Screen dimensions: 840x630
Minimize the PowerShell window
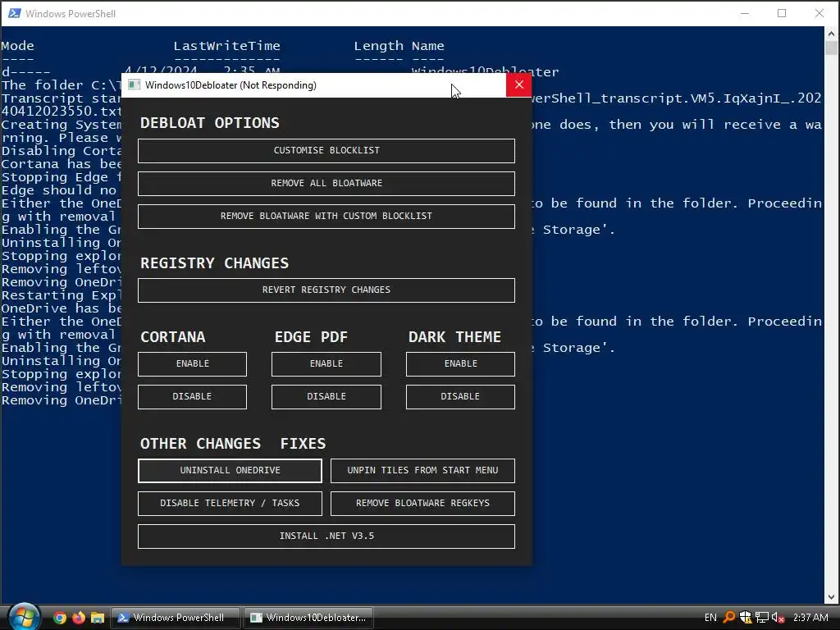click(745, 13)
